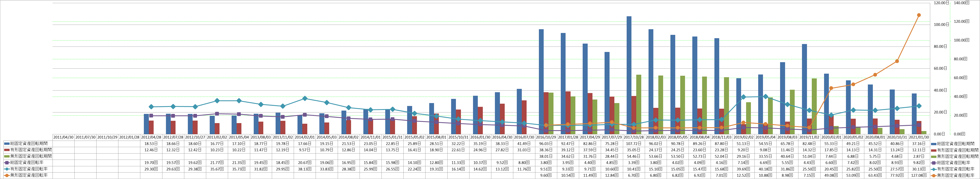Click the 21.77回 table cell
This screenshot has width=980, height=179.
click(x=217, y=163)
